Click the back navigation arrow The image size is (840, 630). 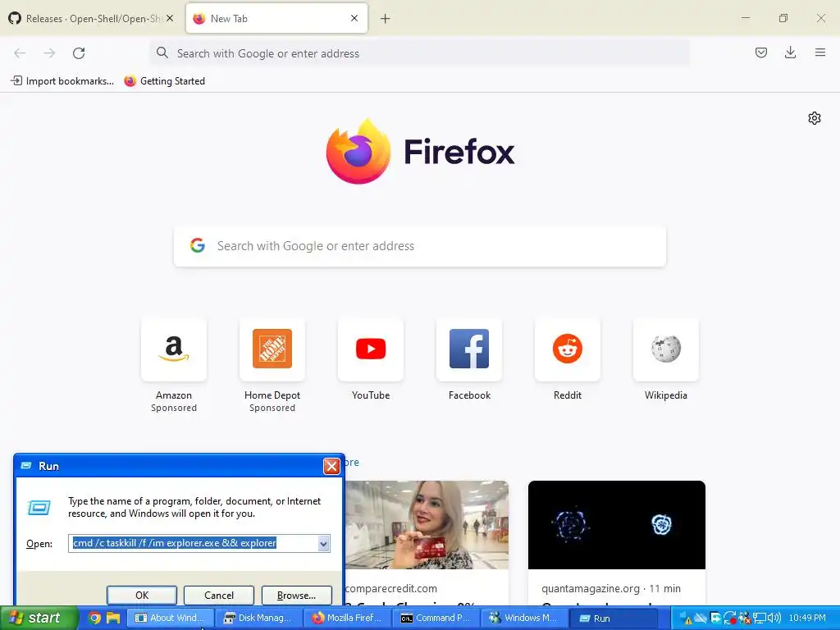point(20,53)
